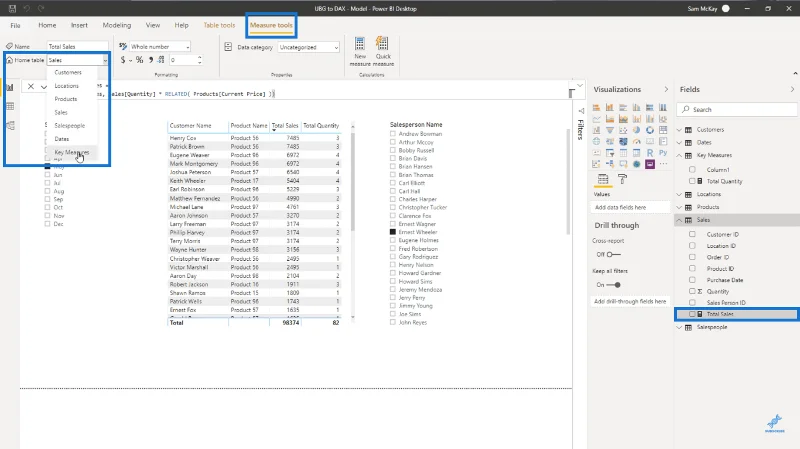Switch to the Fields well pane icon
Viewport: 800px width, 449px height.
(x=603, y=179)
